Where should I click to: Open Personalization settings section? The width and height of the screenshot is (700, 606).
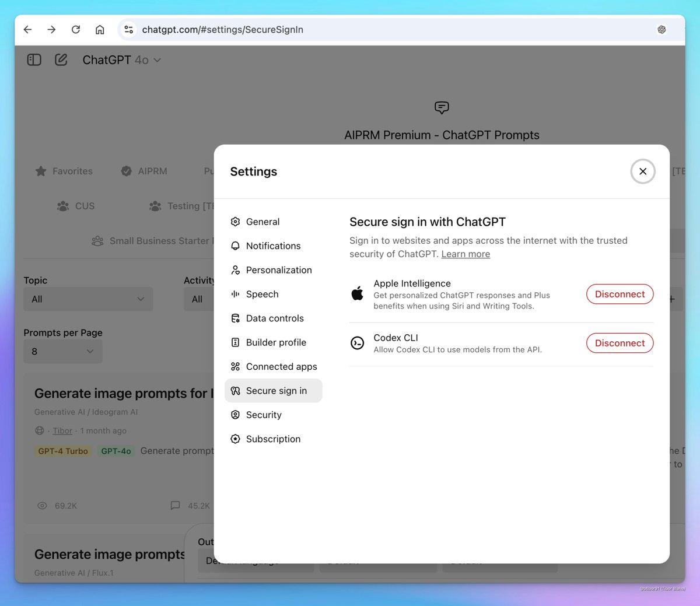tap(274, 270)
